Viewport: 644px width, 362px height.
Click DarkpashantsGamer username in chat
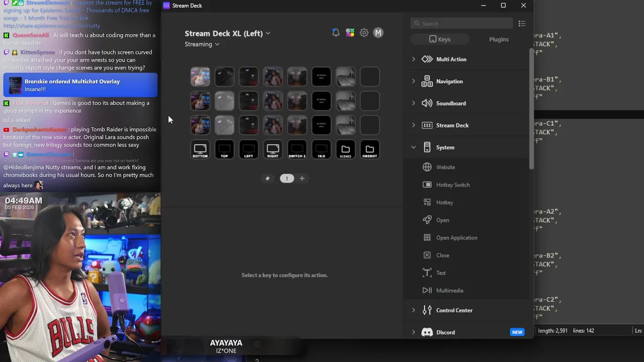(x=40, y=130)
